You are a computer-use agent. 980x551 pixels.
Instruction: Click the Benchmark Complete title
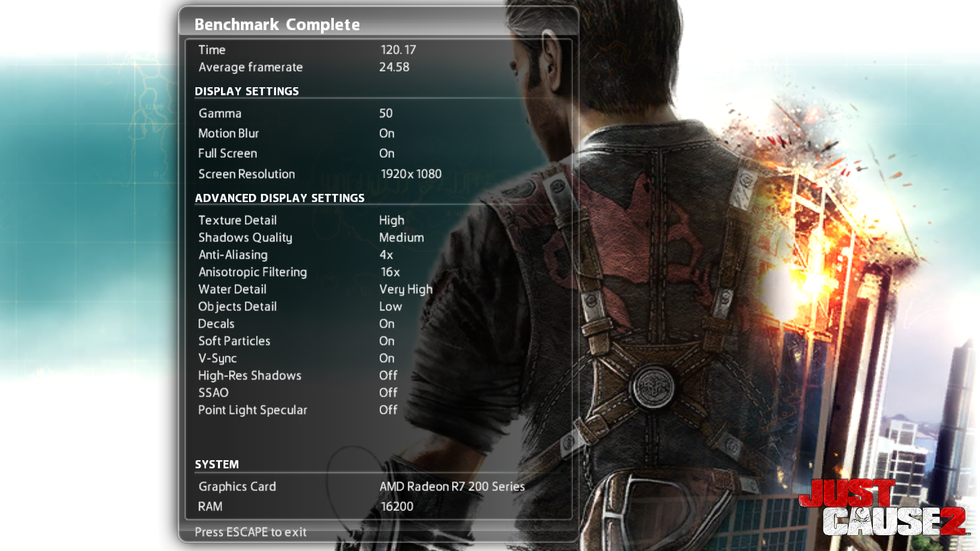[x=277, y=24]
